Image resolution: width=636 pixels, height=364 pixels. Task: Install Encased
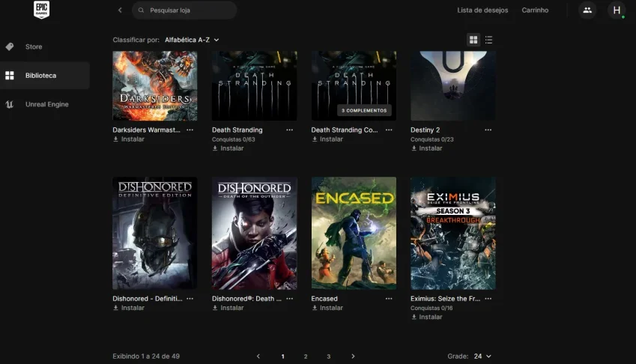click(x=327, y=308)
